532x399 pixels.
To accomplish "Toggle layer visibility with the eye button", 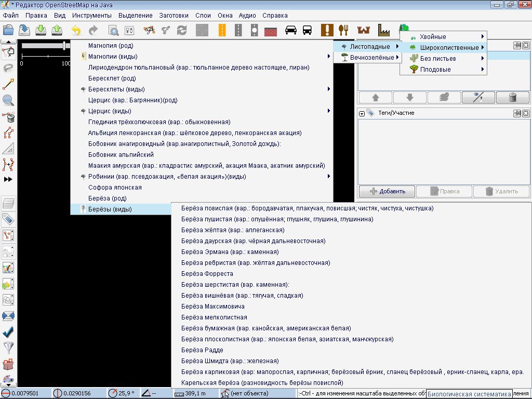I will 478,97.
